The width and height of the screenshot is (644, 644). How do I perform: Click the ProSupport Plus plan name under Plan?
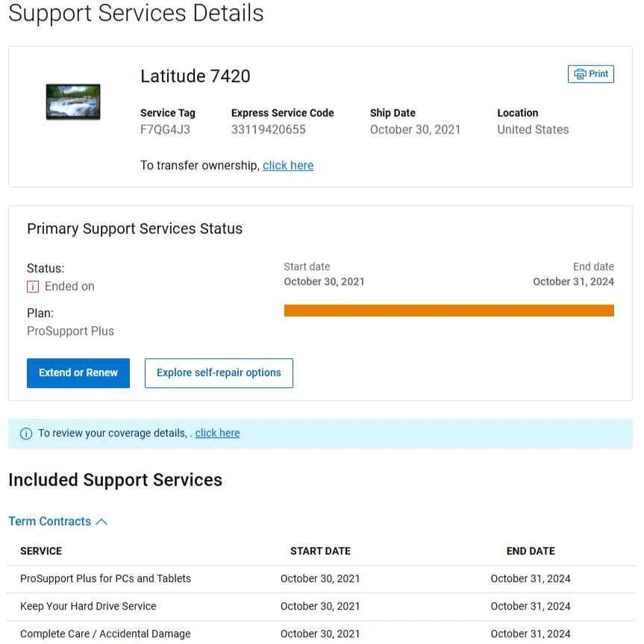tap(70, 331)
